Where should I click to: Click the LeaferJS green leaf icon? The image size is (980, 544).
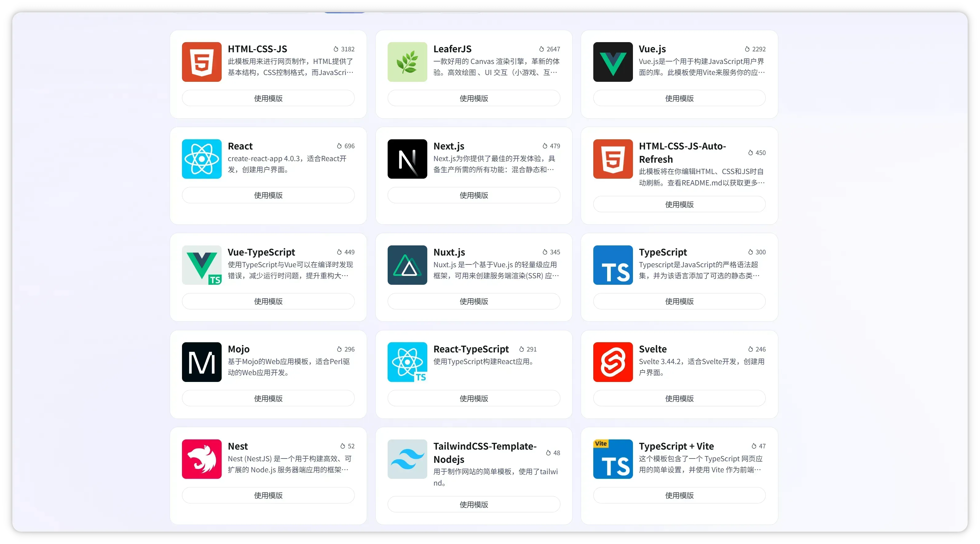(x=407, y=62)
